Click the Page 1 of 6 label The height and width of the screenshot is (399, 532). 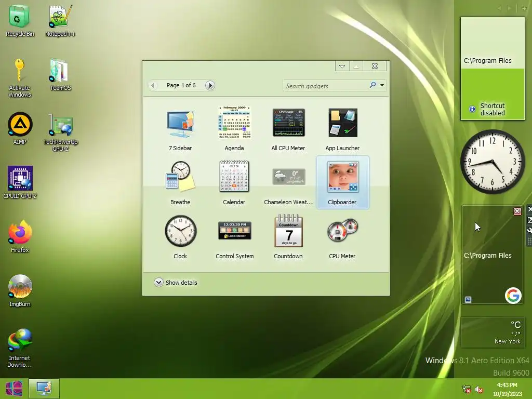tap(181, 85)
